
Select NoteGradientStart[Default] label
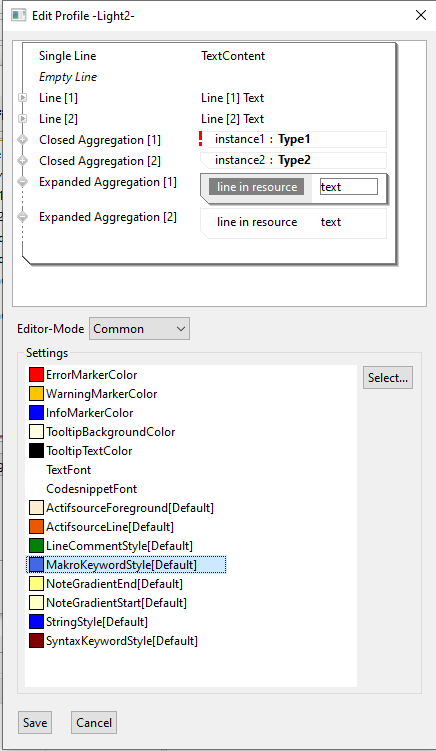[116, 603]
